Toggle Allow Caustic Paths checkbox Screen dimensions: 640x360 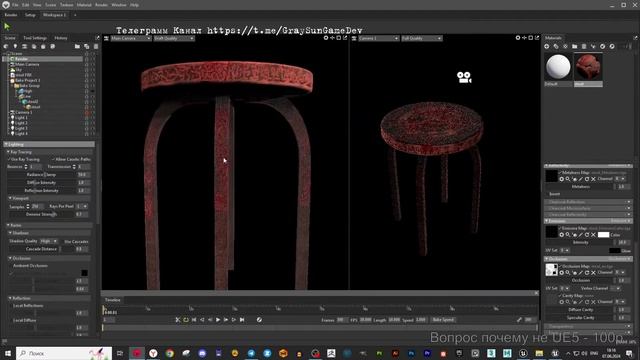[53, 159]
